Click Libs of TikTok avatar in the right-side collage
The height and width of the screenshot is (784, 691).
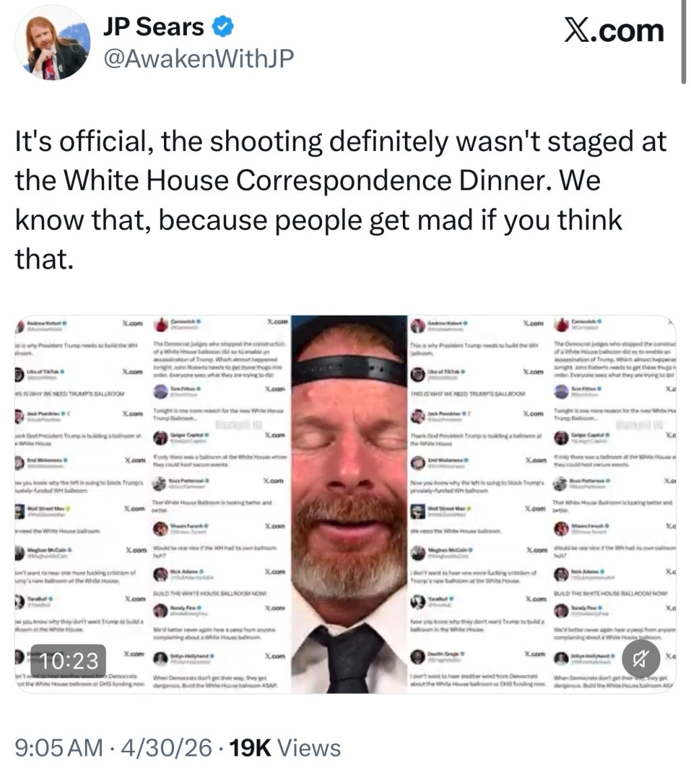pos(418,375)
